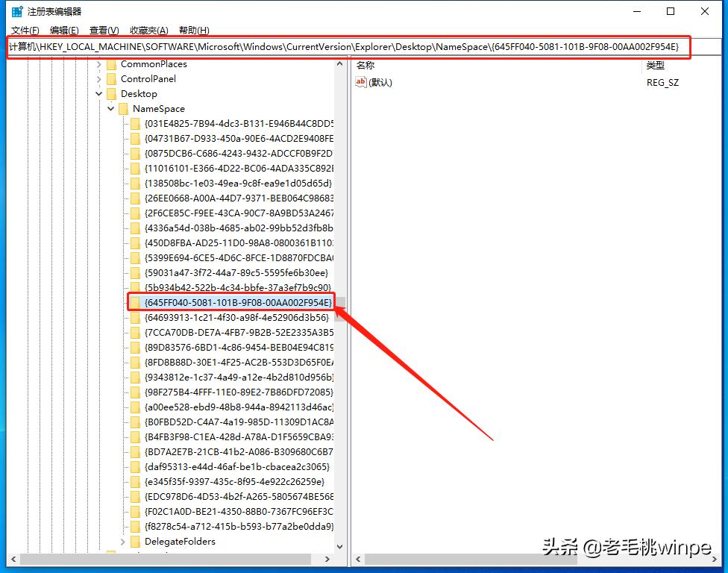Click tree pane scroll down arrow

340,547
